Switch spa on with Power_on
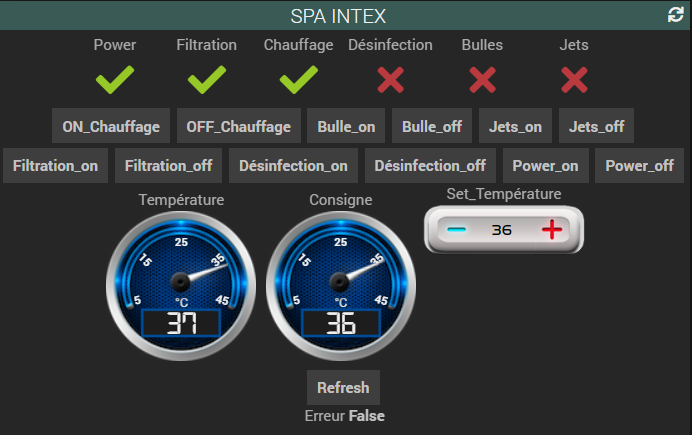Screen dimensions: 692x435 pos(545,165)
